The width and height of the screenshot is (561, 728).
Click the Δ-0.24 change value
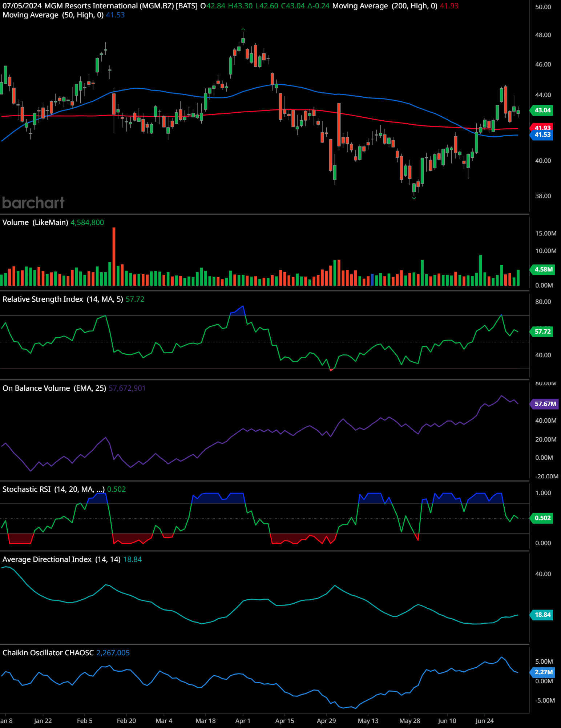[x=318, y=6]
